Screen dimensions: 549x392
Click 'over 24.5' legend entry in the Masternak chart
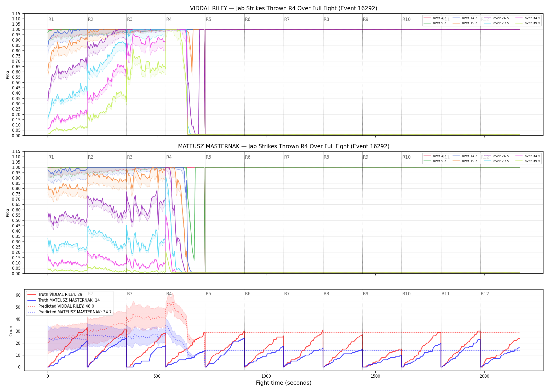[x=496, y=156]
